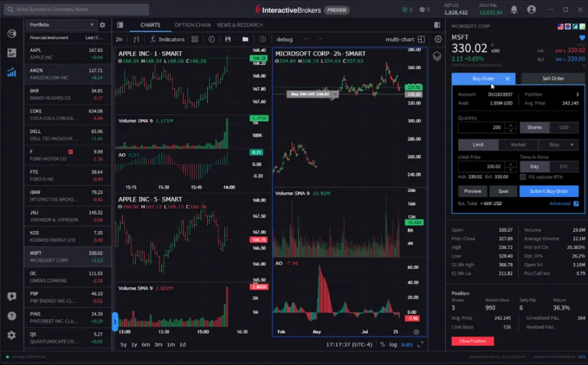
Task: Open Indicators in chart toolbar
Action: tap(168, 40)
